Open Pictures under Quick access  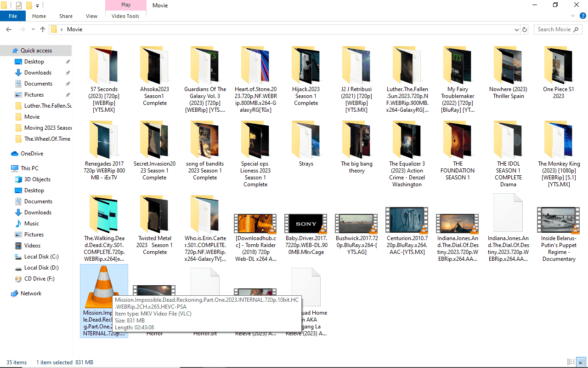click(x=34, y=95)
